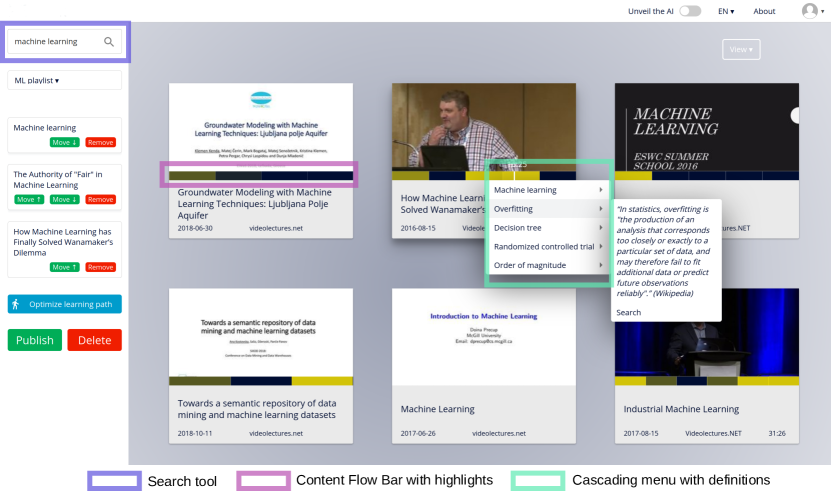Open the View dropdown

pos(740,49)
